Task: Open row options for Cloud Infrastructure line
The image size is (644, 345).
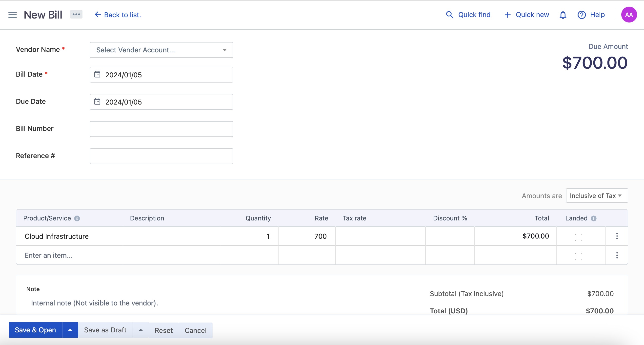Action: point(617,236)
